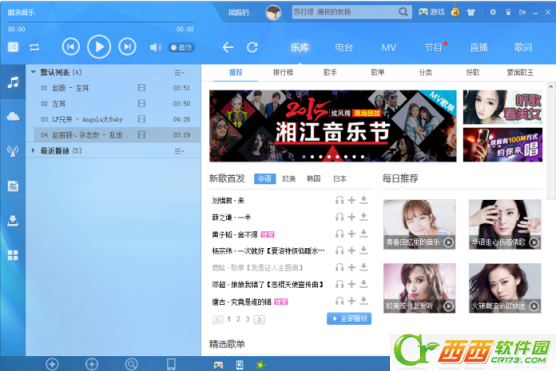Go back with the left arrow icon
Screen dimensions: 556x371
click(228, 47)
